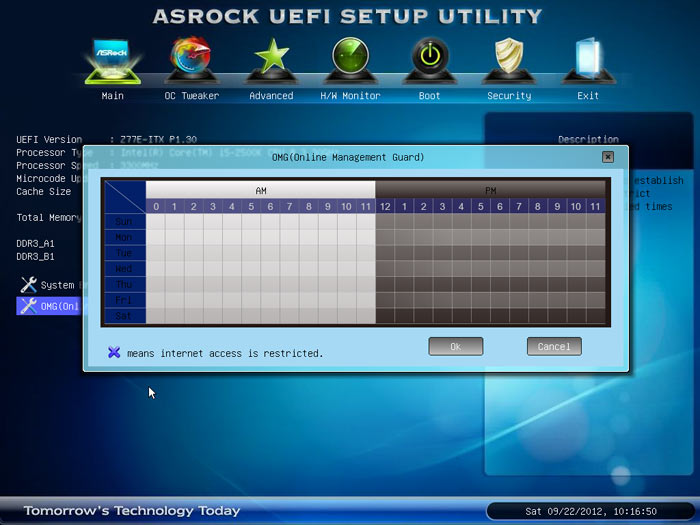The width and height of the screenshot is (700, 525).
Task: Select the PM header in schedule
Action: 490,190
